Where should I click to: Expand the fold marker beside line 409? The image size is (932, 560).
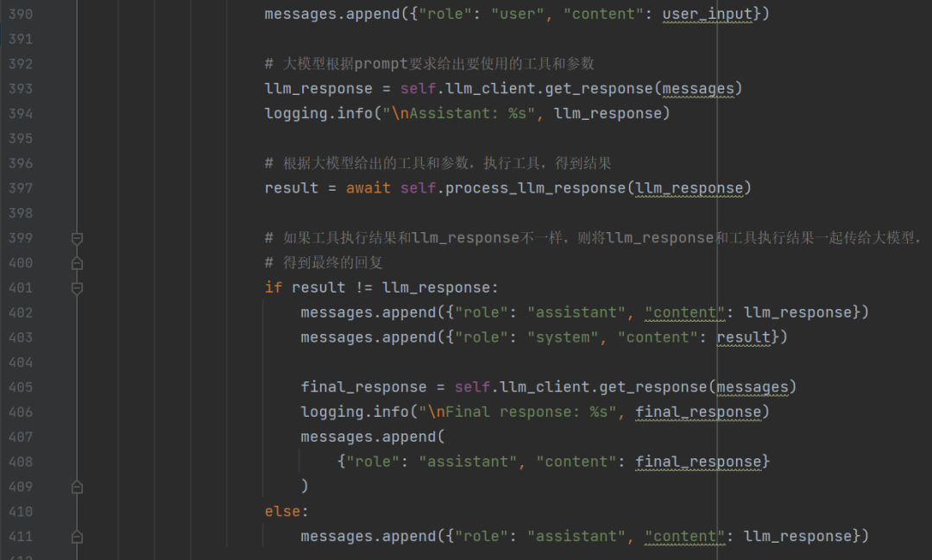(x=76, y=487)
